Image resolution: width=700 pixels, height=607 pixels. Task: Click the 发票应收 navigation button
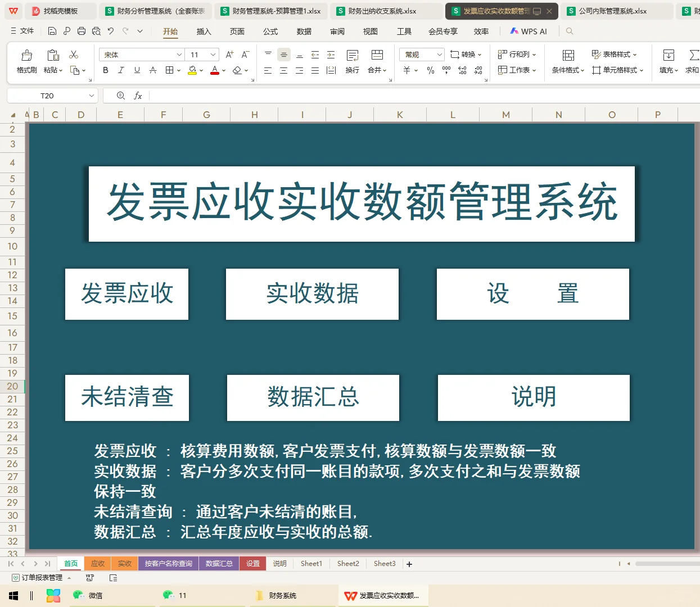127,294
